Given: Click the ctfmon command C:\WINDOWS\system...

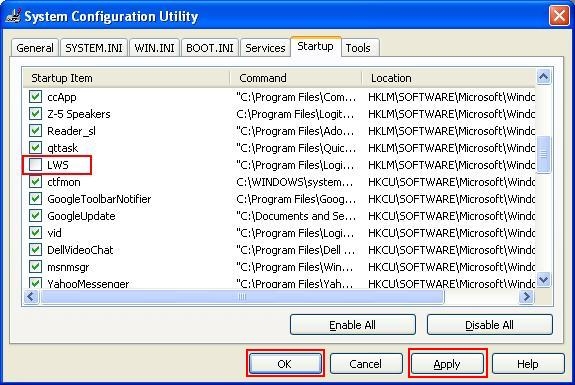Looking at the screenshot, I should 295,182.
